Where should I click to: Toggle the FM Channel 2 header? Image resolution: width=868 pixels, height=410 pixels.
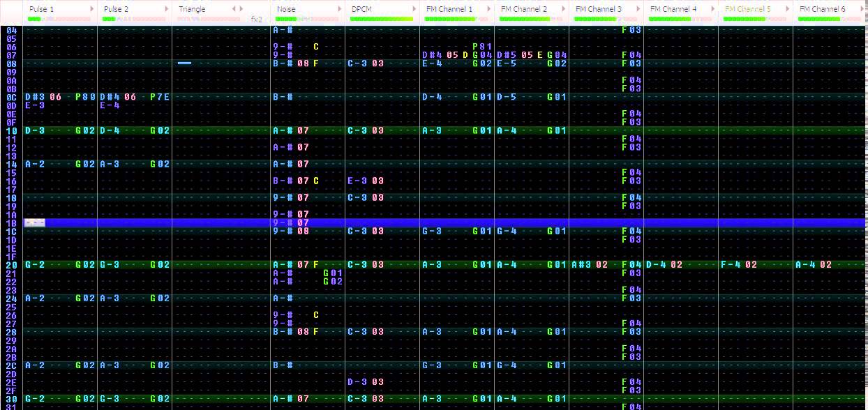(524, 9)
